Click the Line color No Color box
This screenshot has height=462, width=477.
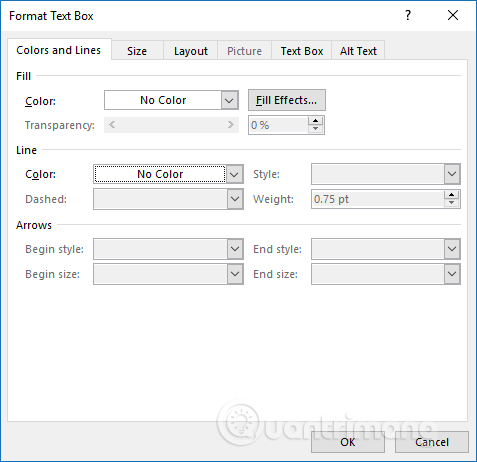(160, 174)
